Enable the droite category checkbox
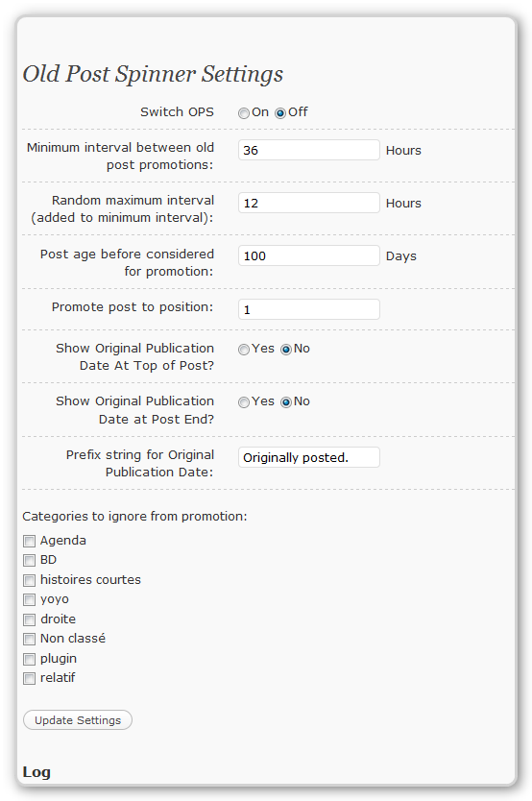The image size is (532, 801). click(30, 619)
